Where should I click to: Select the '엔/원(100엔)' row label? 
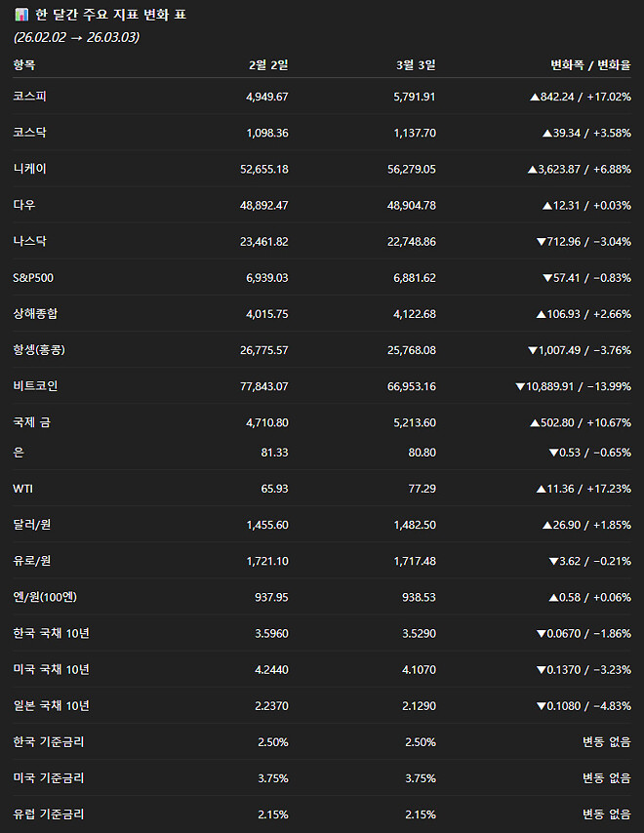(45, 597)
